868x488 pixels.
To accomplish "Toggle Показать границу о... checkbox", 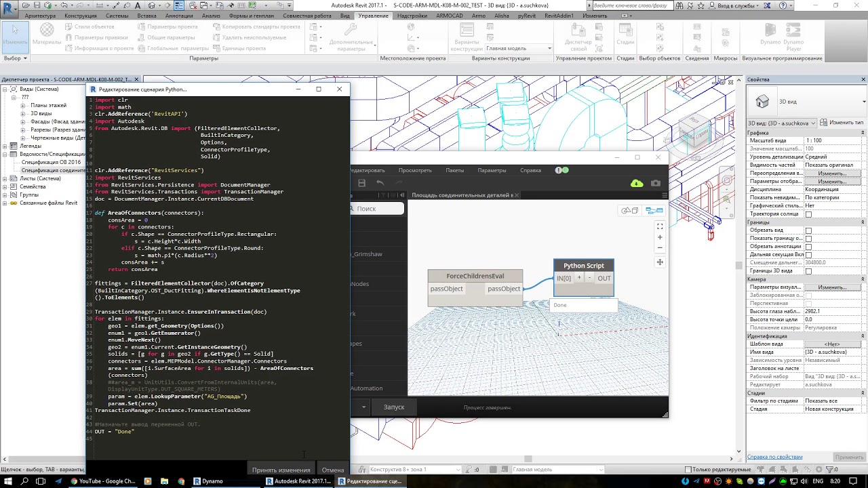I will (808, 239).
